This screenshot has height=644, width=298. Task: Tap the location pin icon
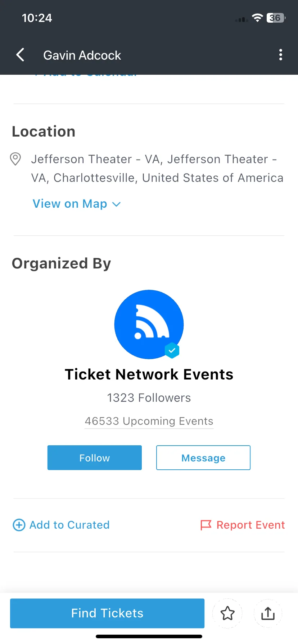click(15, 159)
